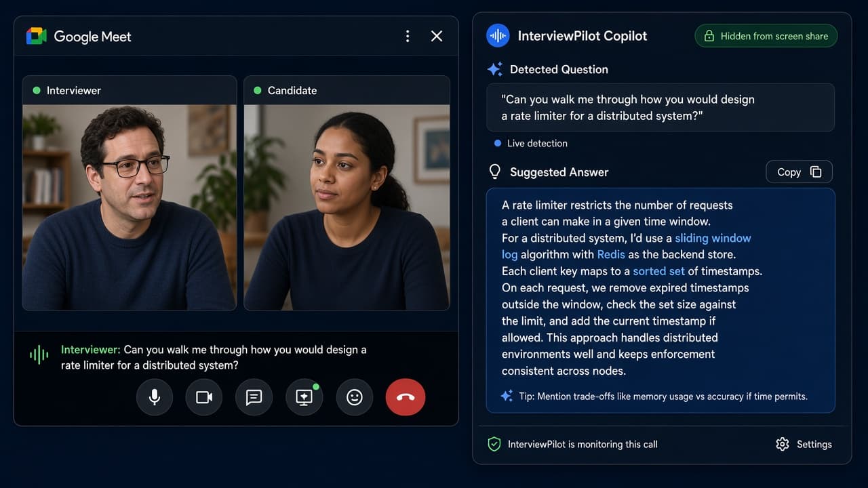Click the sparkle icon beside Detected Question
This screenshot has width=868, height=488.
tap(495, 69)
